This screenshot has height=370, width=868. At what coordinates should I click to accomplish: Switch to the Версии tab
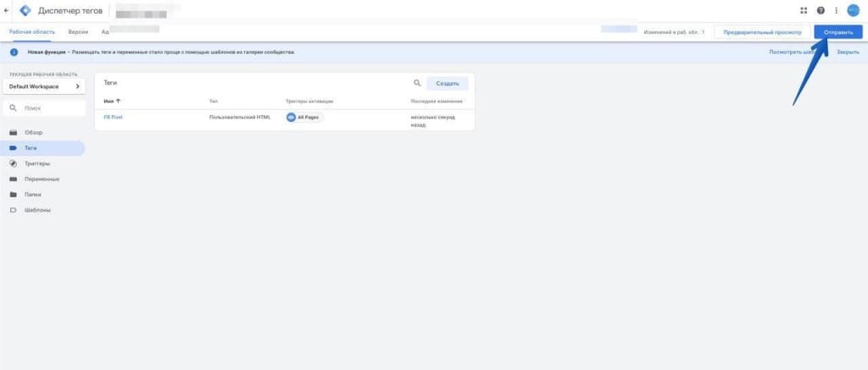[x=79, y=31]
